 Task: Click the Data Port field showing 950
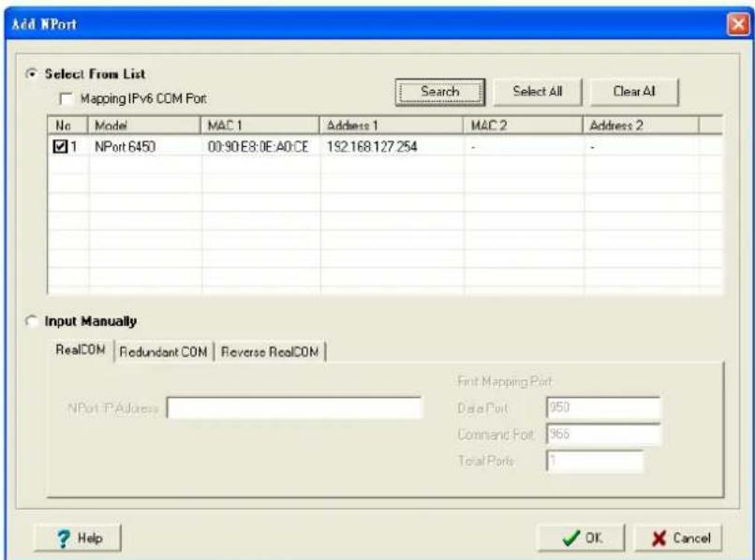(603, 408)
